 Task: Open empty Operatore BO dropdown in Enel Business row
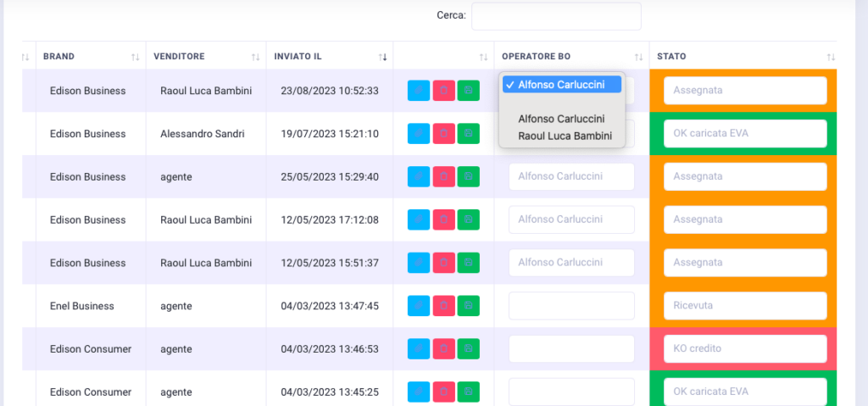[x=571, y=306]
